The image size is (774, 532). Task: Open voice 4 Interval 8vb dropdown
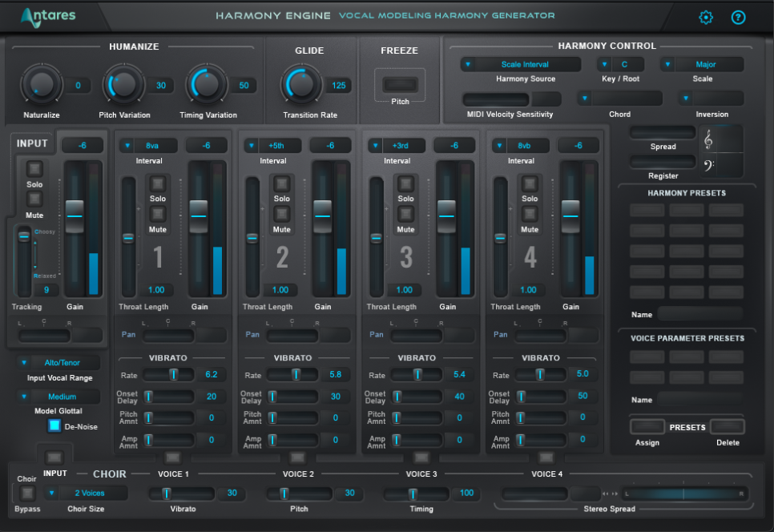tap(521, 146)
